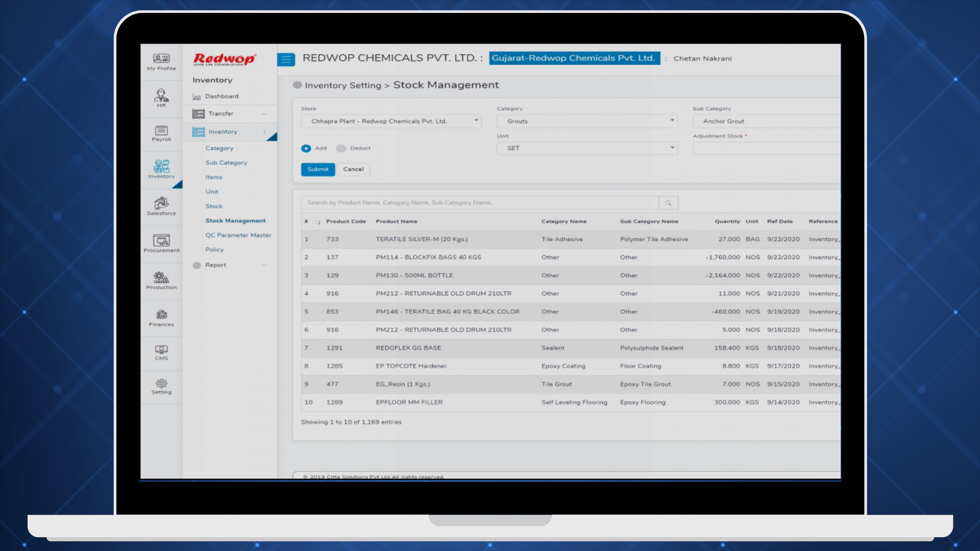Open the Sub Category submenu item

(x=226, y=163)
